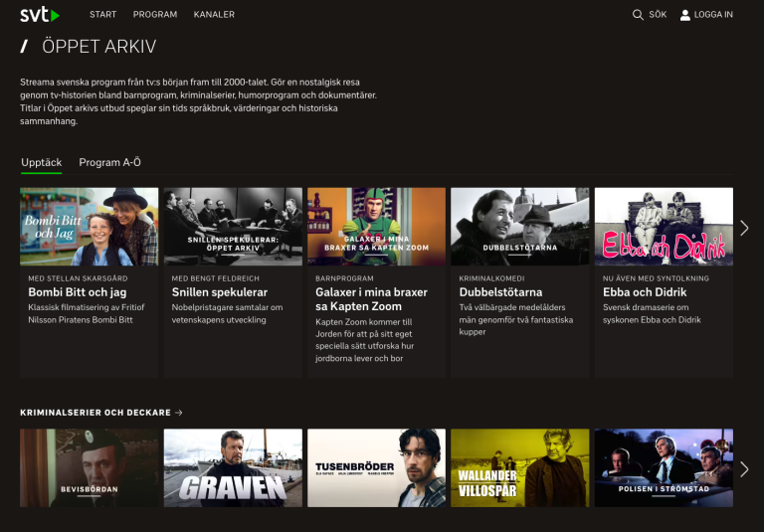Open the KANALER menu item
Image resolution: width=764 pixels, height=532 pixels.
pyautogui.click(x=214, y=15)
